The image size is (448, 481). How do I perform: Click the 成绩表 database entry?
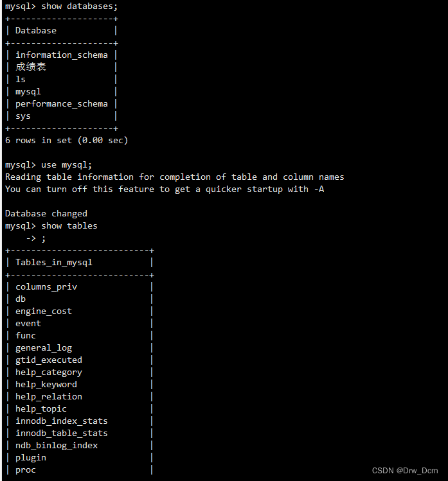31,67
